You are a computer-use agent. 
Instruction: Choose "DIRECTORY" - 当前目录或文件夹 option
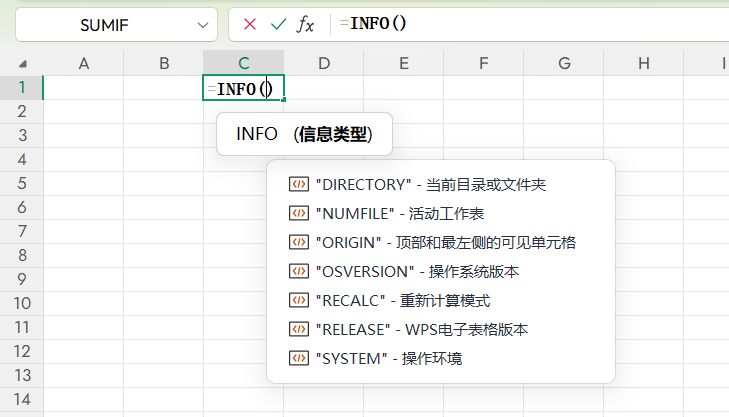(x=441, y=185)
